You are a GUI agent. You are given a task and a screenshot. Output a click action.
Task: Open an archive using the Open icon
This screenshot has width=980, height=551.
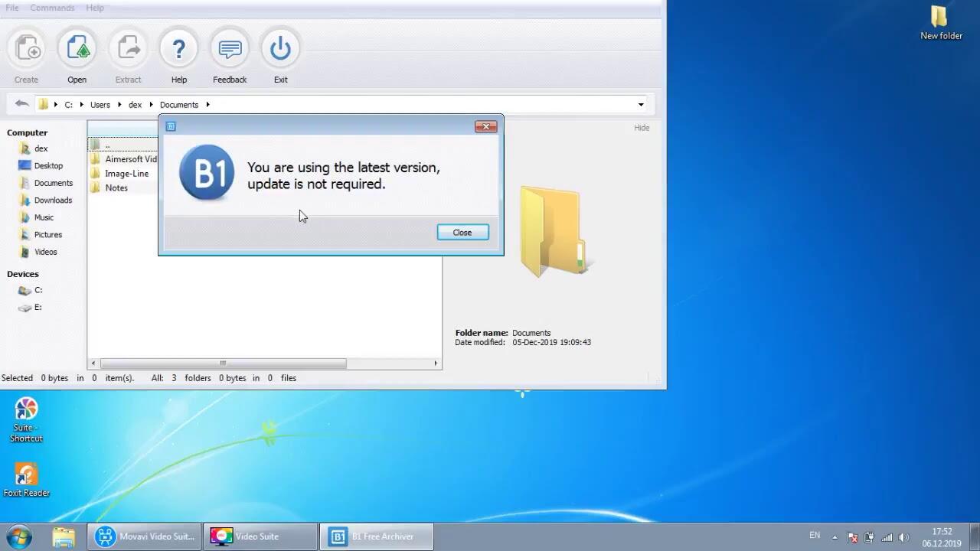(x=77, y=49)
